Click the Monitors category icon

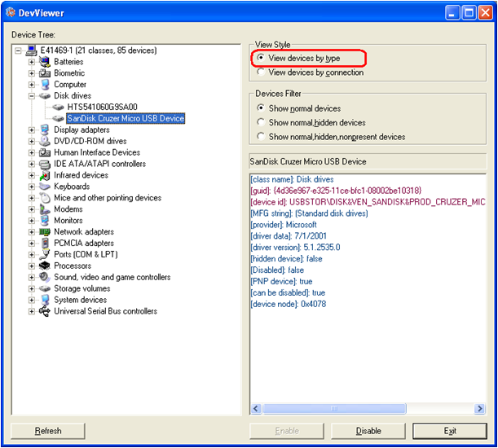pyautogui.click(x=45, y=221)
